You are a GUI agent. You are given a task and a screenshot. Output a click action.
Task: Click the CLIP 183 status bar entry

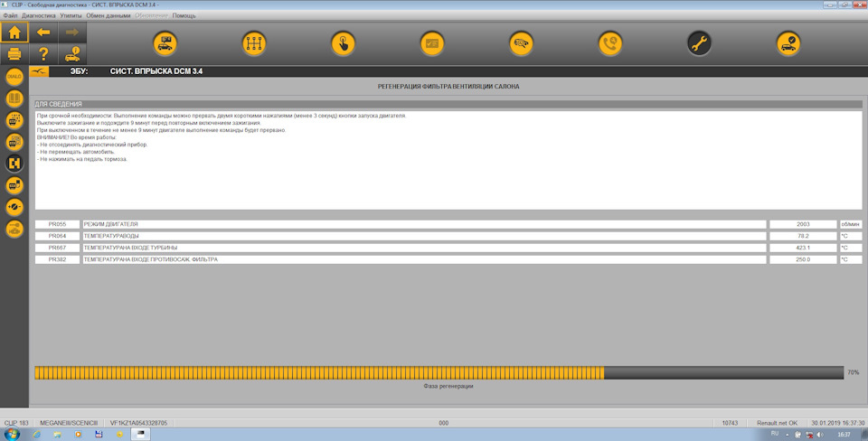(16, 423)
